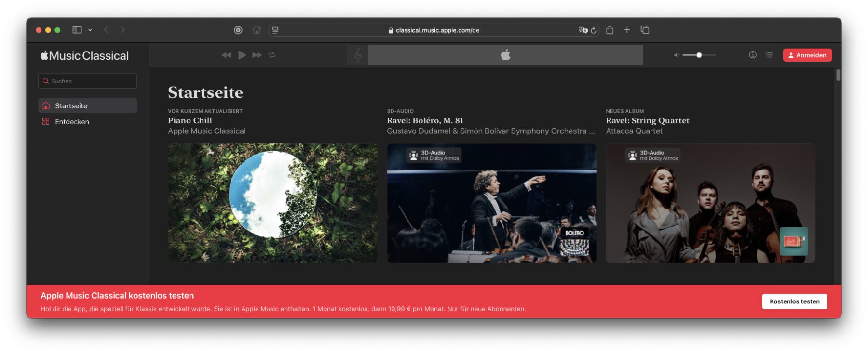Click the red Anmelden sign-in button

coord(807,55)
